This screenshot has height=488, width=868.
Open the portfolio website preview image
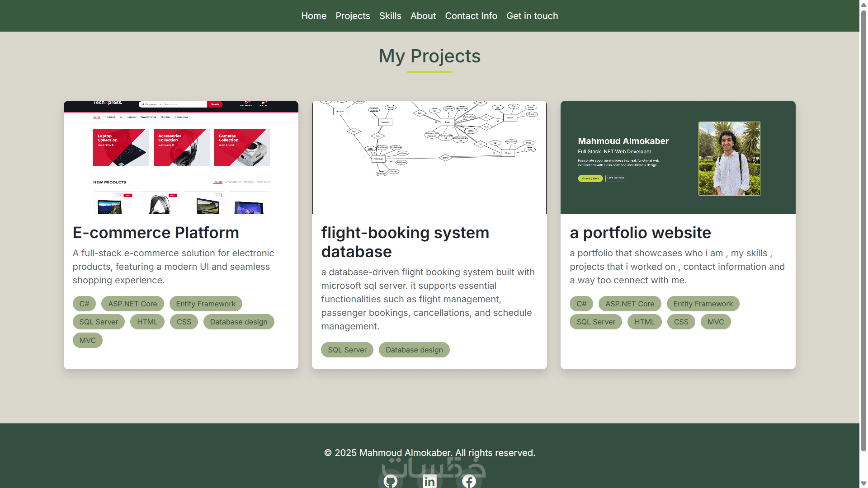coord(678,157)
